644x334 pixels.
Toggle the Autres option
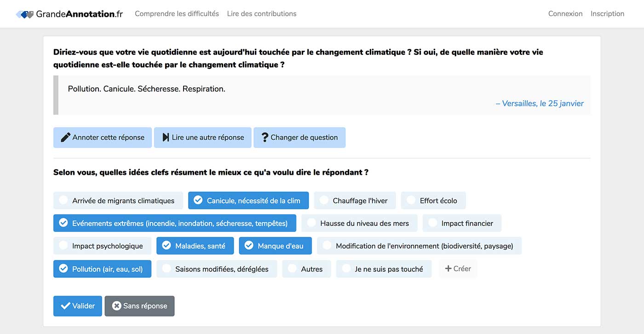tap(306, 269)
